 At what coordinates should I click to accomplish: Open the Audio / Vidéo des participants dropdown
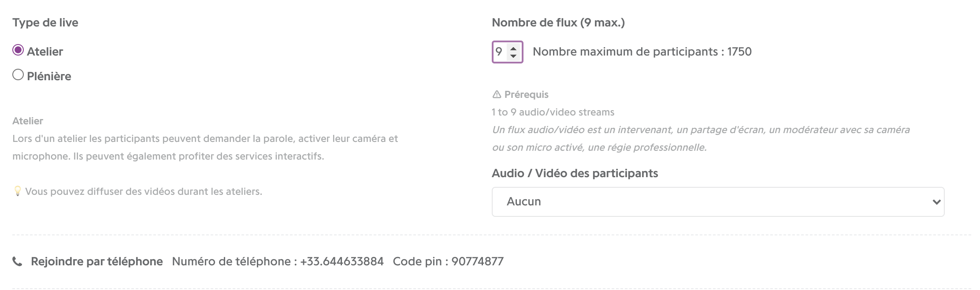click(718, 202)
